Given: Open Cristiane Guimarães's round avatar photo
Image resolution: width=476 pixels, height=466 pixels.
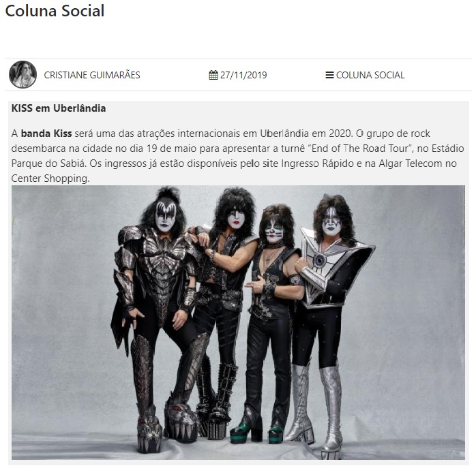Looking at the screenshot, I should click(23, 74).
